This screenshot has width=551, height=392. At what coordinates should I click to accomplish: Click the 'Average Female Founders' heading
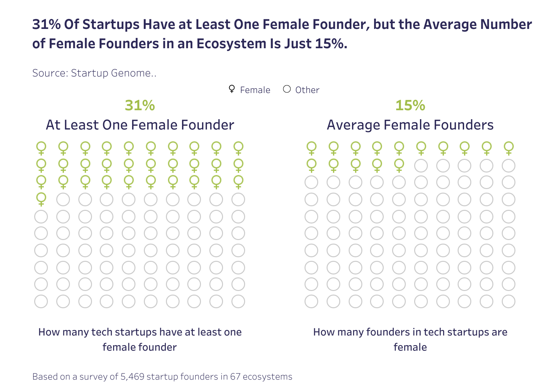[x=410, y=125]
